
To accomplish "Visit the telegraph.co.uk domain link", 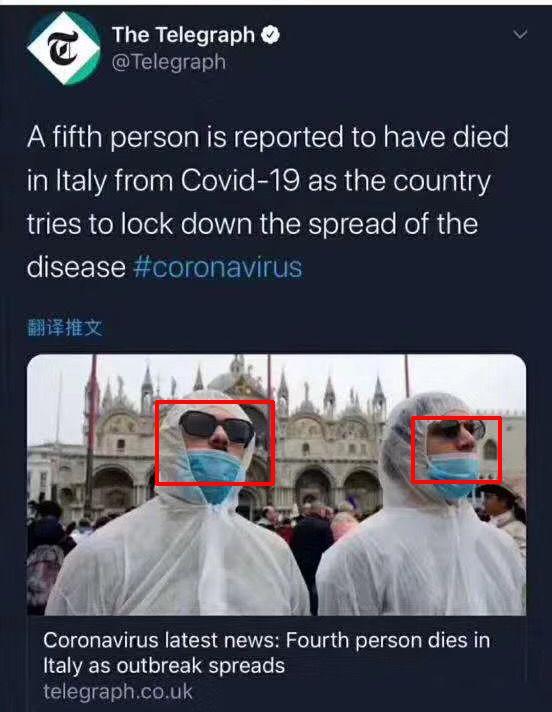I will point(118,692).
